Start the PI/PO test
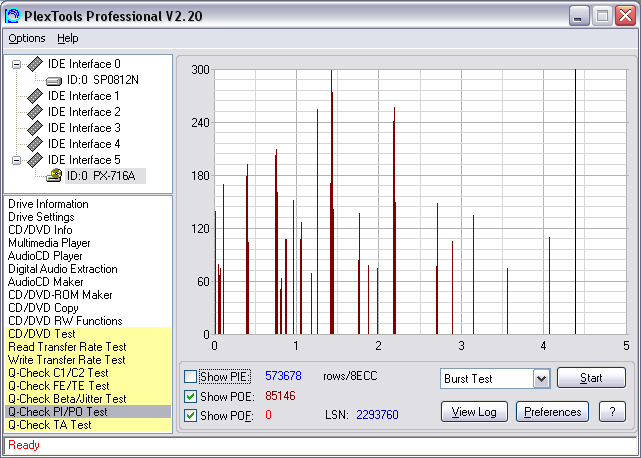Screen dimensions: 641x458 click(591, 377)
